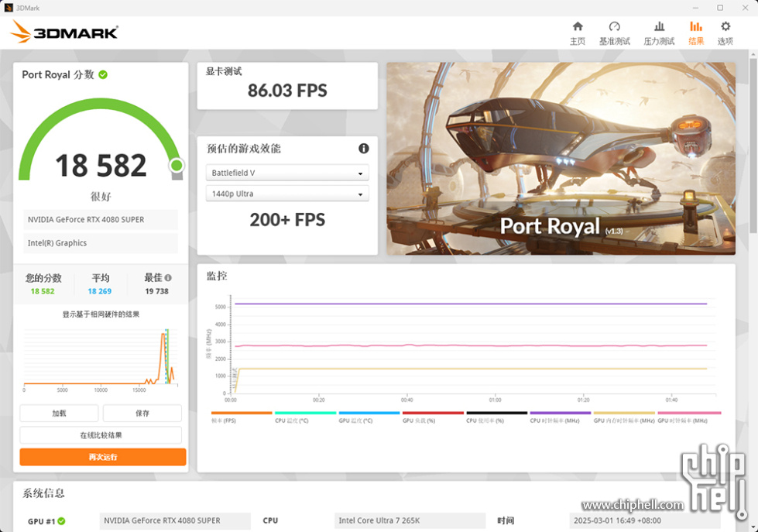This screenshot has width=758, height=532.
Task: Click GPU #1 field in 系统信息
Action: point(175,521)
